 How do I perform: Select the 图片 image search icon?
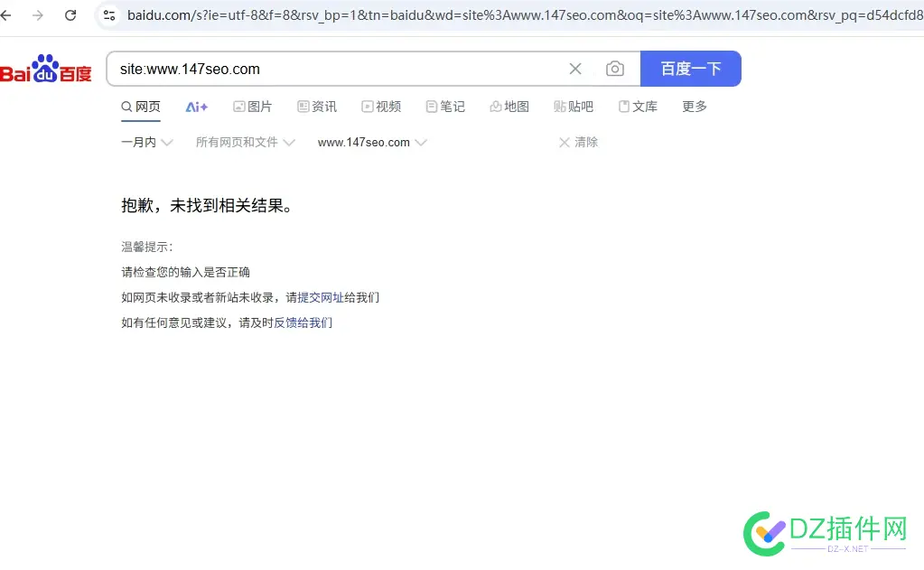tap(253, 107)
